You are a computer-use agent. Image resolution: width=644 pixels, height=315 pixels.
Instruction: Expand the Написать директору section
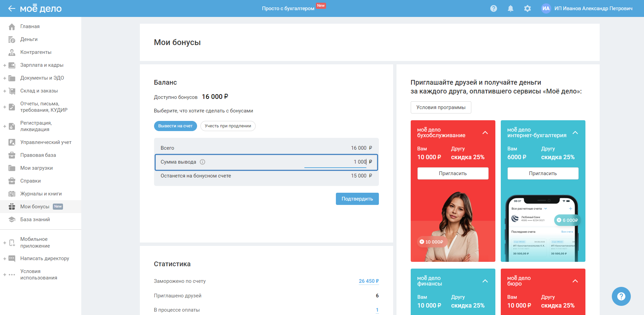(5, 258)
